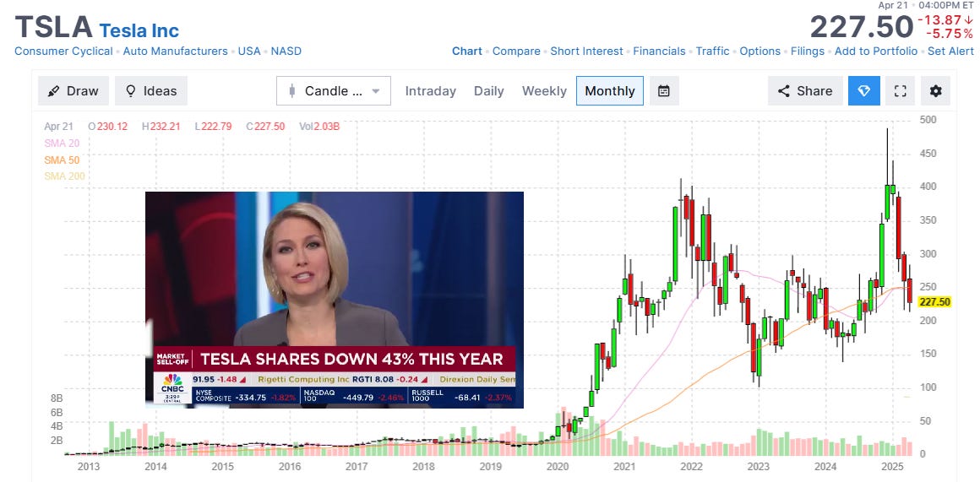Open the Compare link
Screen dimensions: 980x482
516,51
